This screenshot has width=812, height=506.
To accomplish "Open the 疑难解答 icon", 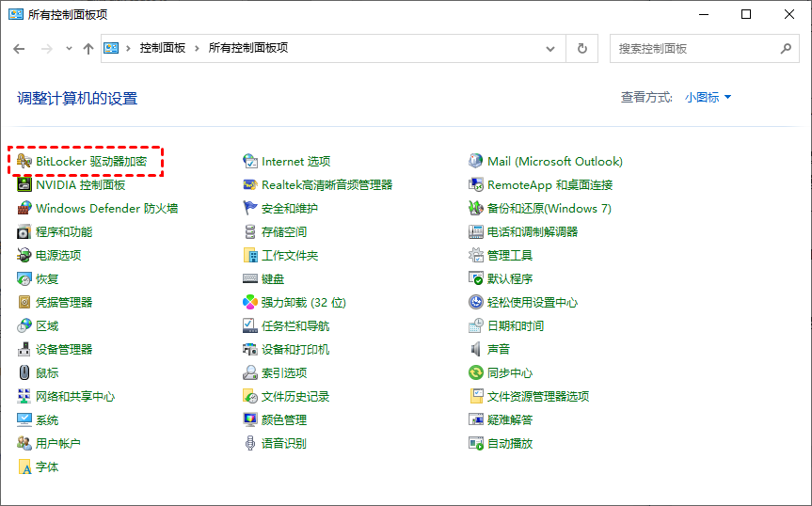I will [475, 419].
